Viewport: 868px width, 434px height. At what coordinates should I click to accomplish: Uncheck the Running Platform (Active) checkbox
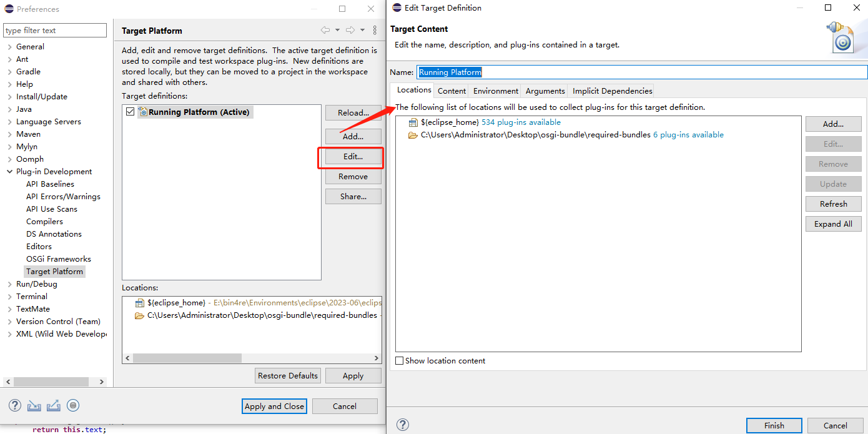pos(130,112)
